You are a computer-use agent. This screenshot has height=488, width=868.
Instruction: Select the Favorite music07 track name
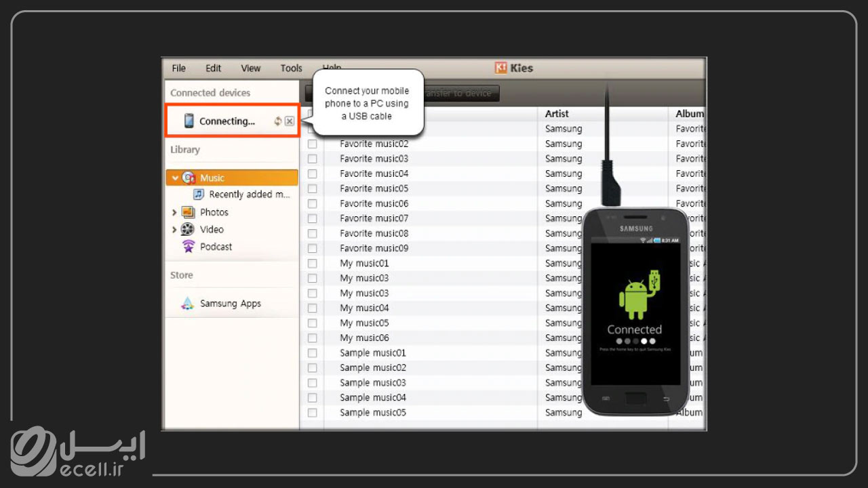(374, 218)
